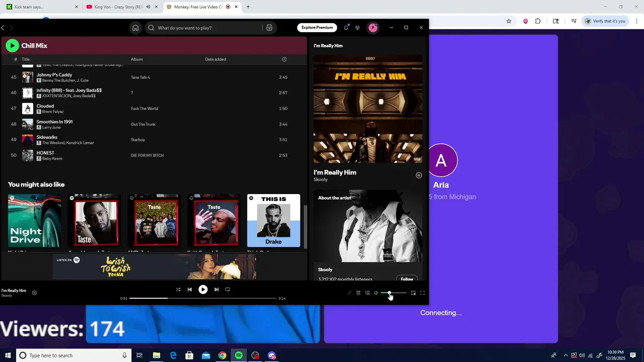644x362 pixels.
Task: Open File Explorer from taskbar
Action: 156,355
